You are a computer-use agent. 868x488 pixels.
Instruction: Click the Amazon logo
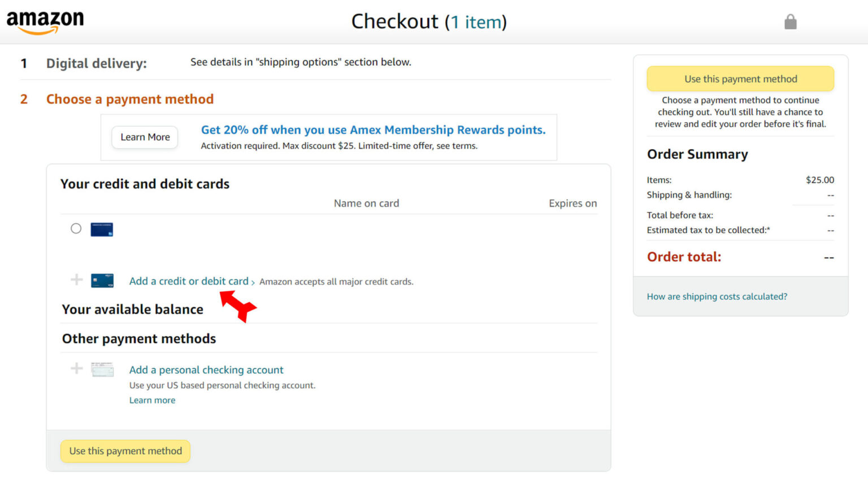pos(45,22)
